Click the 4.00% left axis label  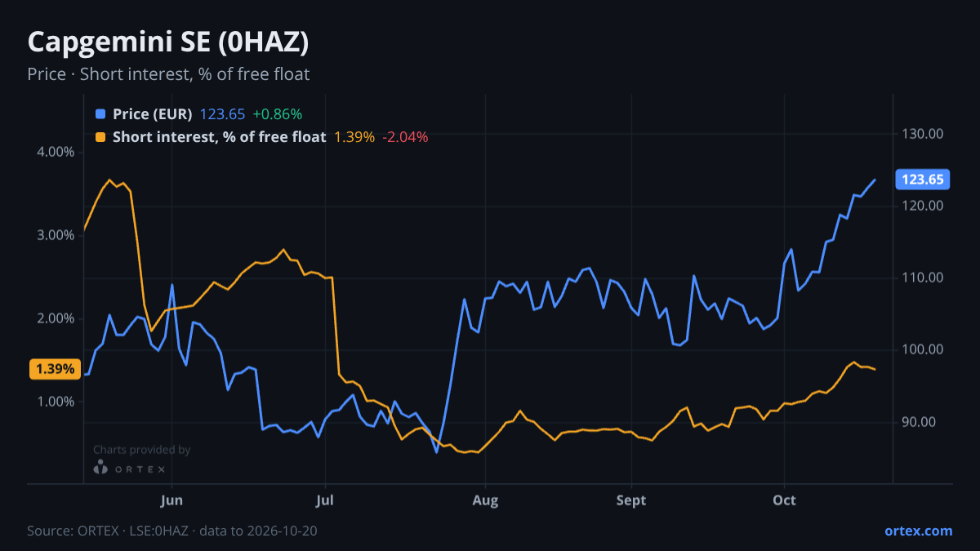click(x=56, y=152)
